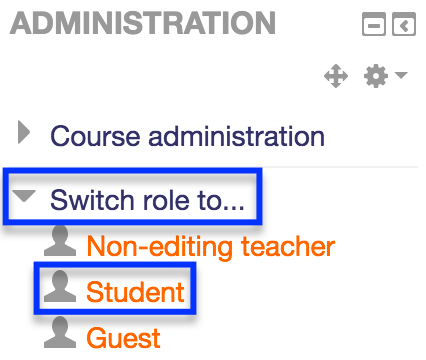
Task: Click the person icon beside Student
Action: point(60,286)
